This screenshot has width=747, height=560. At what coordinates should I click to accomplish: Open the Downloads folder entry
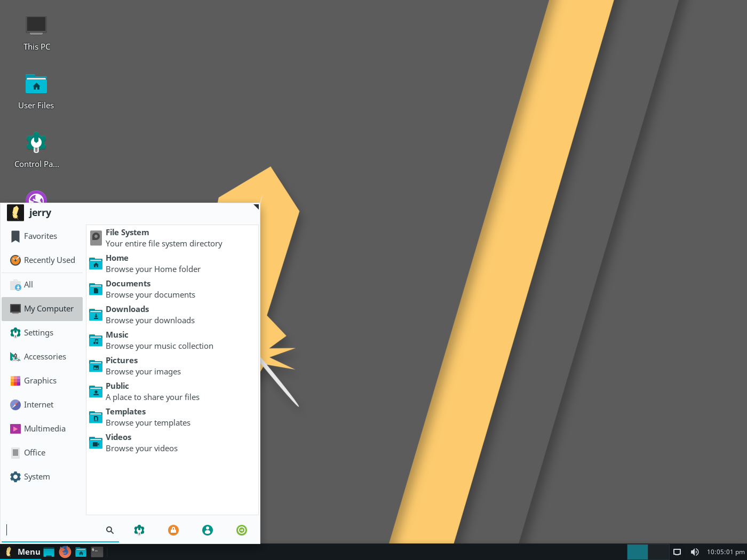pyautogui.click(x=172, y=315)
